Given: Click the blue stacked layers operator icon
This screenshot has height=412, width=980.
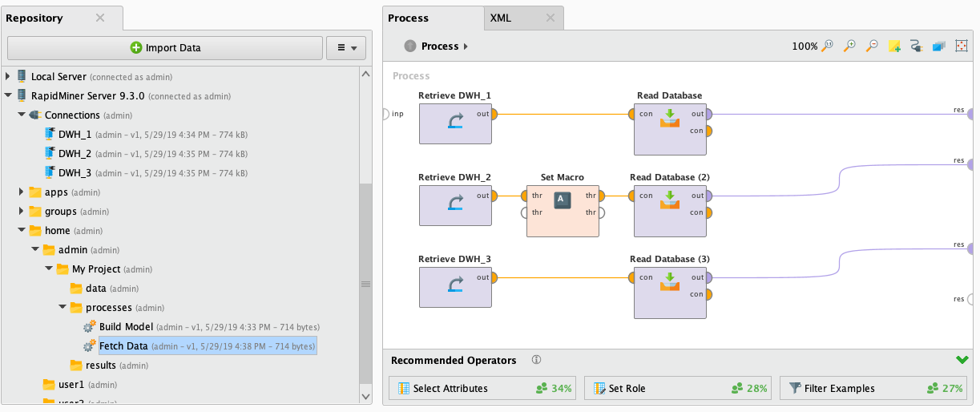Looking at the screenshot, I should tap(939, 46).
